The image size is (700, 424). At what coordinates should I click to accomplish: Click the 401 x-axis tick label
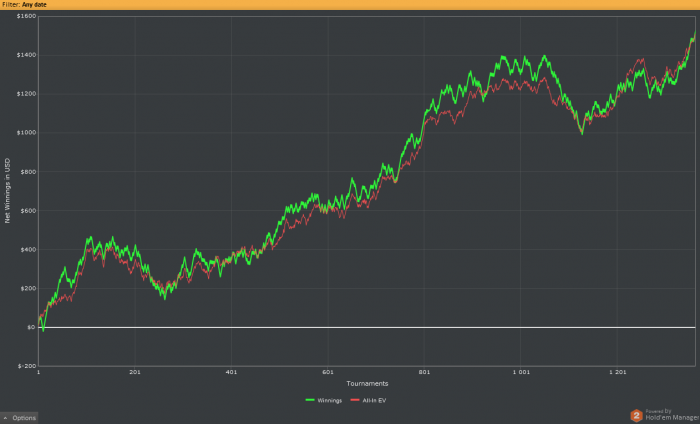(231, 372)
